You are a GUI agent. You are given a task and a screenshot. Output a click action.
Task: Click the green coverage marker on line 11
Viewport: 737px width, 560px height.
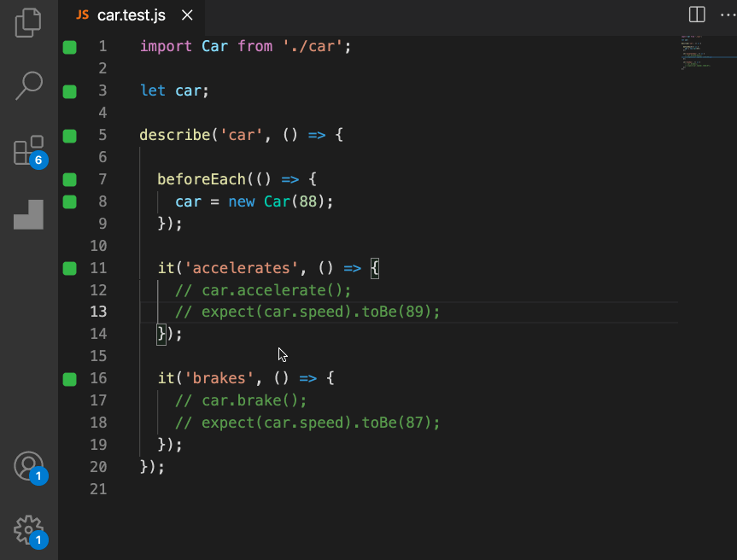pyautogui.click(x=70, y=269)
